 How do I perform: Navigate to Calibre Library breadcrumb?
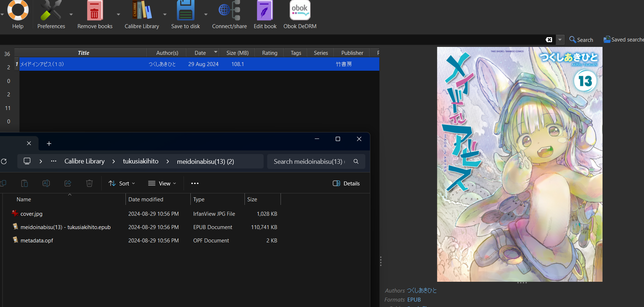84,161
